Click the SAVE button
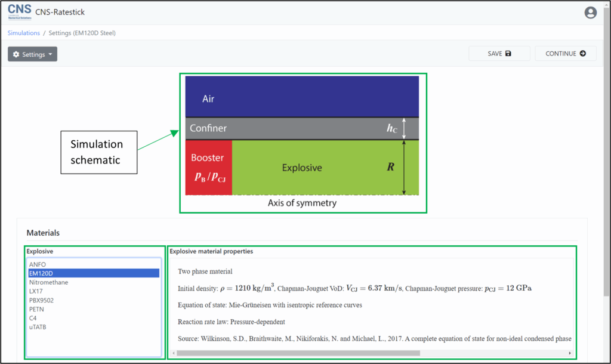The image size is (611, 364). 499,54
